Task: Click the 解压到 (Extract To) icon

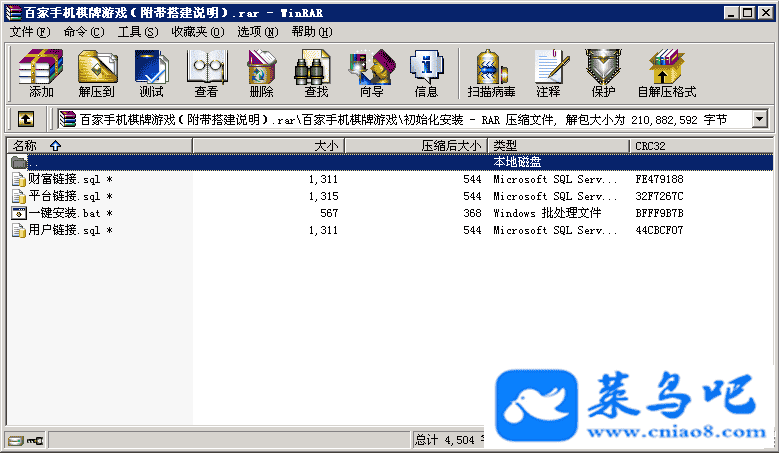Action: pyautogui.click(x=97, y=73)
